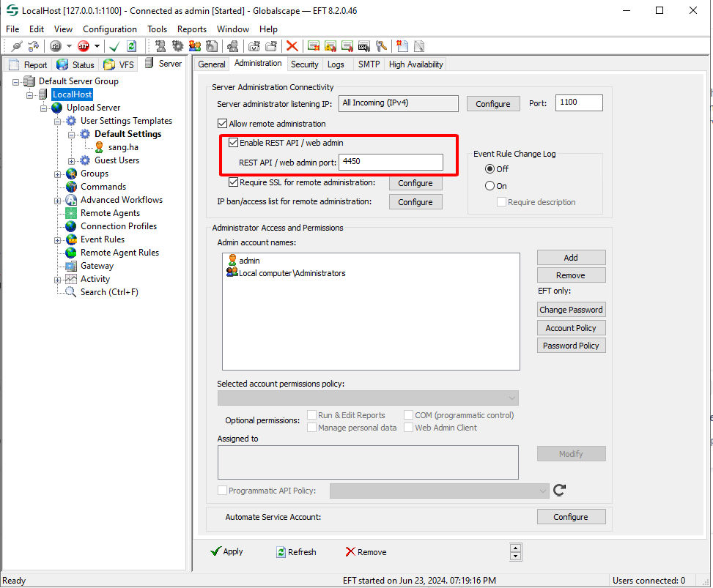Select sang.ha user in the tree

(x=123, y=147)
